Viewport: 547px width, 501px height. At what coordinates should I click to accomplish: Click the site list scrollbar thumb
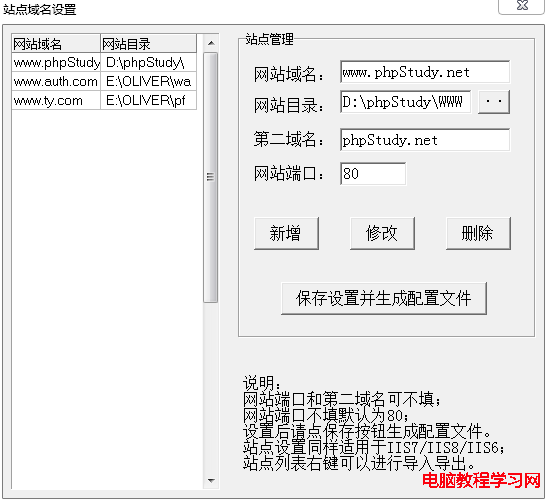211,177
